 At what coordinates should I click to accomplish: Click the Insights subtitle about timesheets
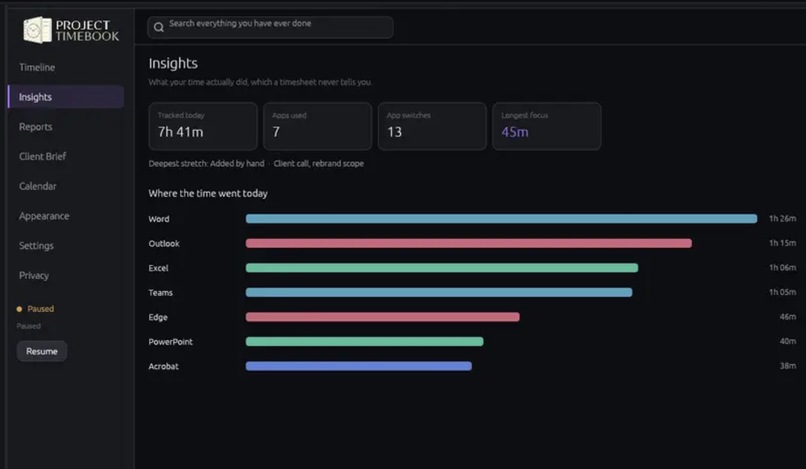[260, 82]
